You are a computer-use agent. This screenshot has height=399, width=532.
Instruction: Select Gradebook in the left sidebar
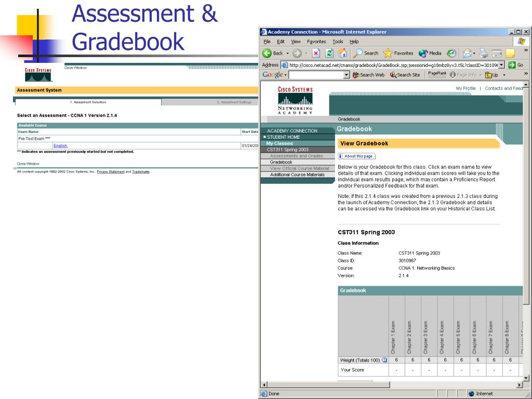[281, 162]
